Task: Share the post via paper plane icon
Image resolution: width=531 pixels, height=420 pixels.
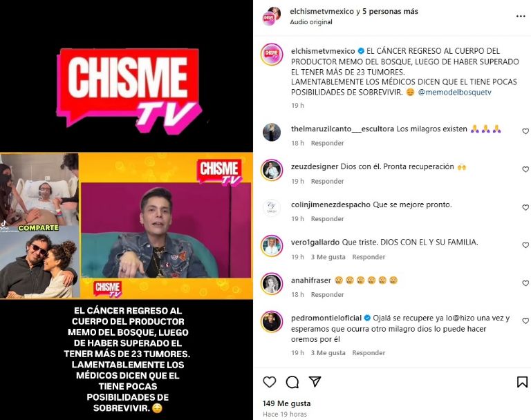Action: [315, 381]
